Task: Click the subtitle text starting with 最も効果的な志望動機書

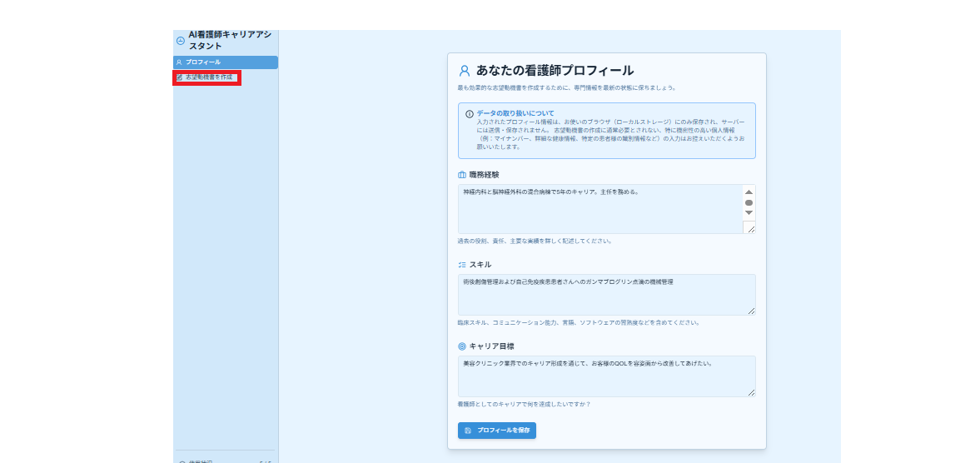Action: 567,88
